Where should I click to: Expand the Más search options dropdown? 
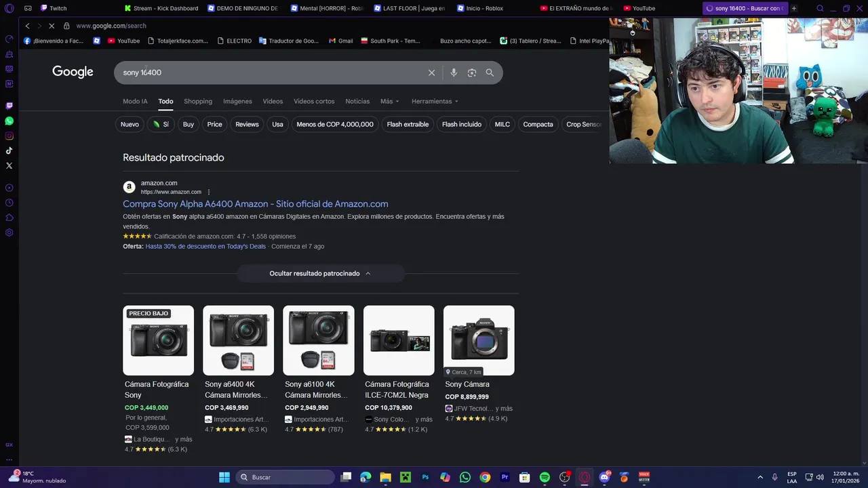tap(389, 101)
